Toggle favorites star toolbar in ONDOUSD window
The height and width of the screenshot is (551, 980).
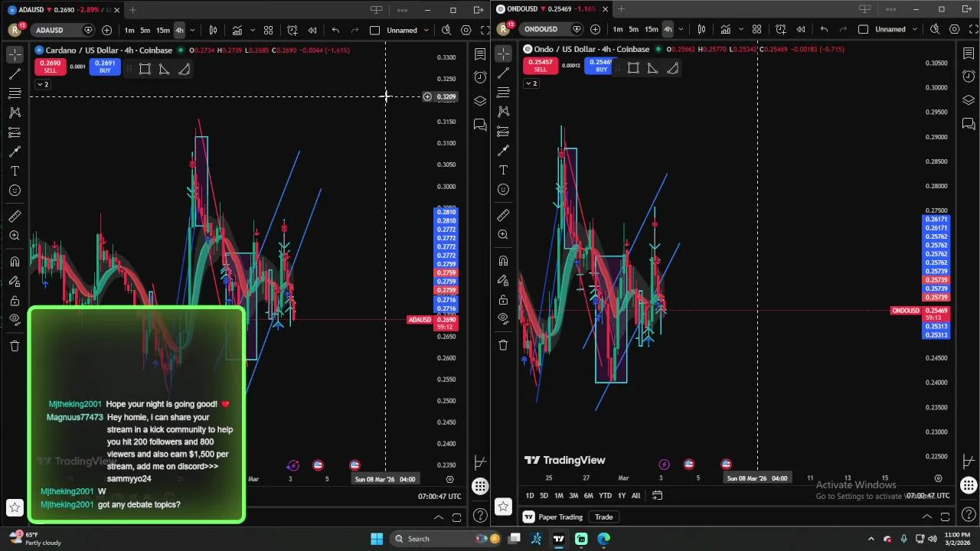pos(503,506)
